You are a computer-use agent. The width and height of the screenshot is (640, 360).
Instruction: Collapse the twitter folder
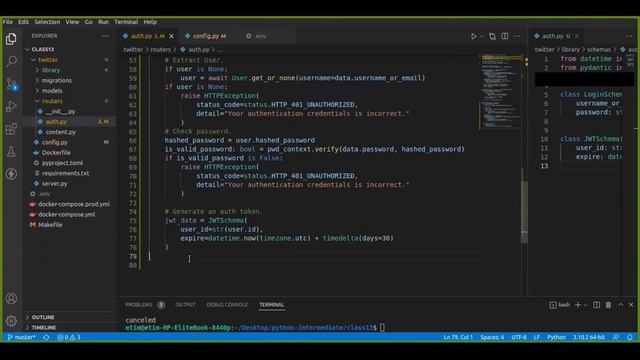click(69, 60)
